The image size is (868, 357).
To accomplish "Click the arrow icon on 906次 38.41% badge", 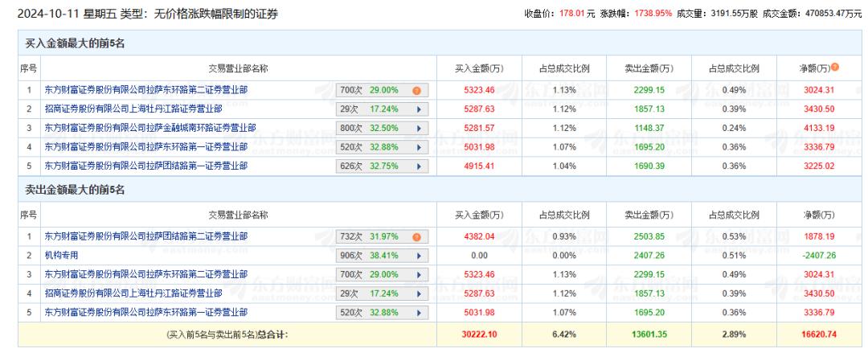I will [x=418, y=255].
